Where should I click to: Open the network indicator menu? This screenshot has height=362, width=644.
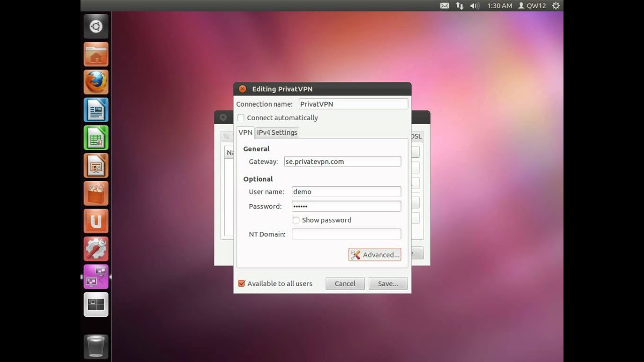pyautogui.click(x=459, y=6)
